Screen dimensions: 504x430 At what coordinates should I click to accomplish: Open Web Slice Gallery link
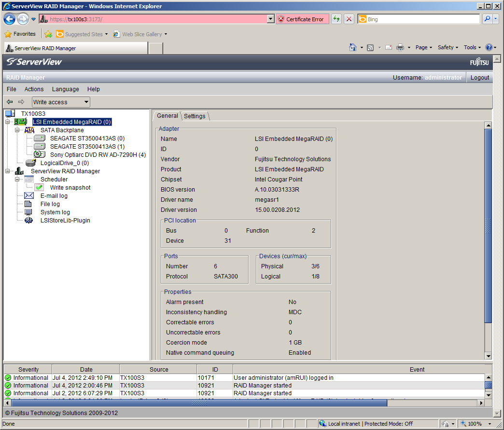[140, 34]
